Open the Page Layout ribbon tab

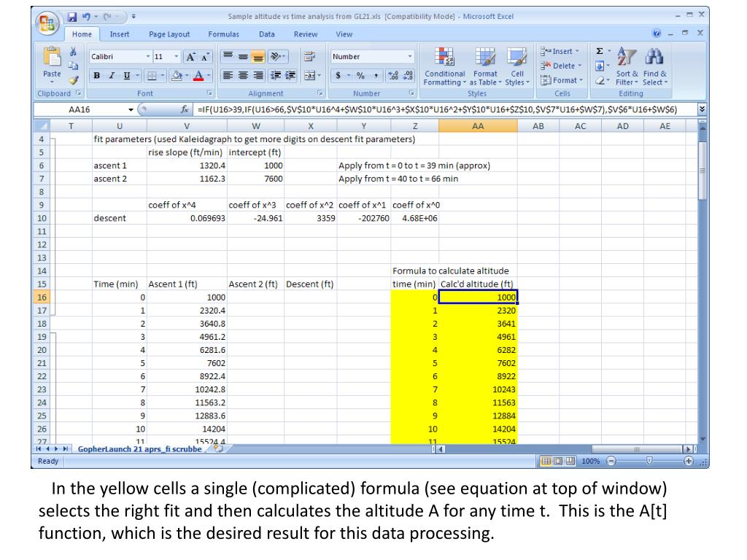(x=169, y=34)
